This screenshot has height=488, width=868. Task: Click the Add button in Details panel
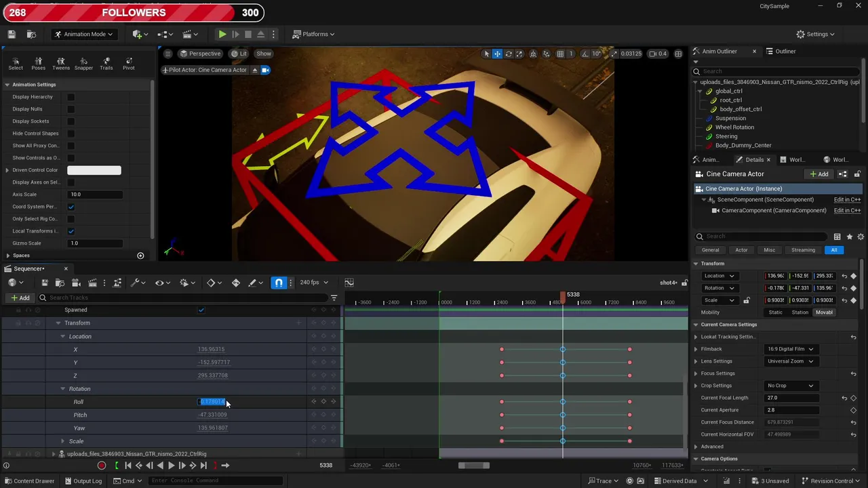(x=819, y=174)
